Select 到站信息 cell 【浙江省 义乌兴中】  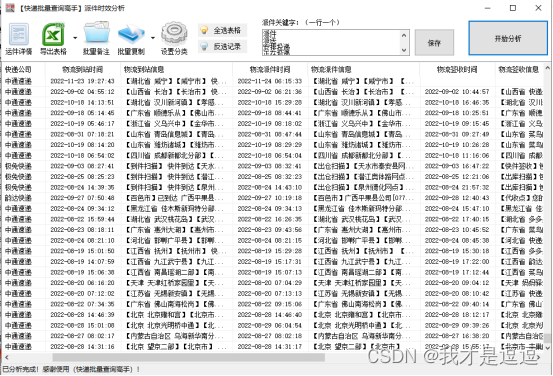click(174, 123)
